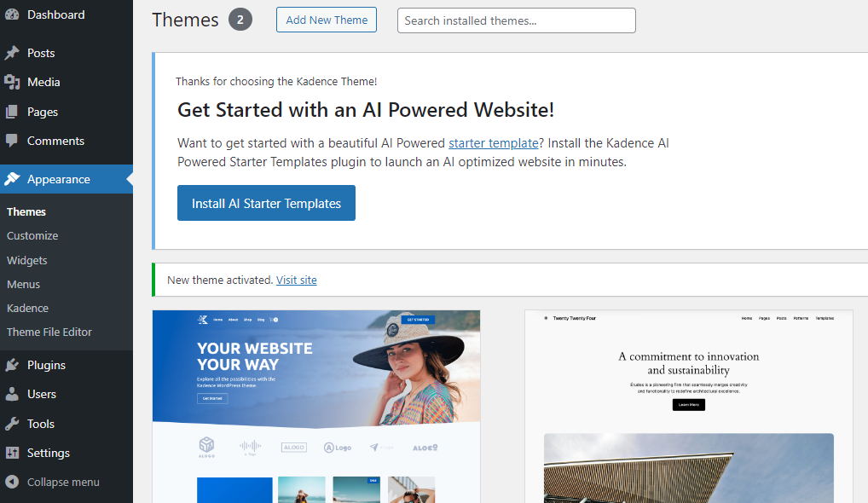Click the Pages document icon
The image size is (868, 503).
coord(12,112)
